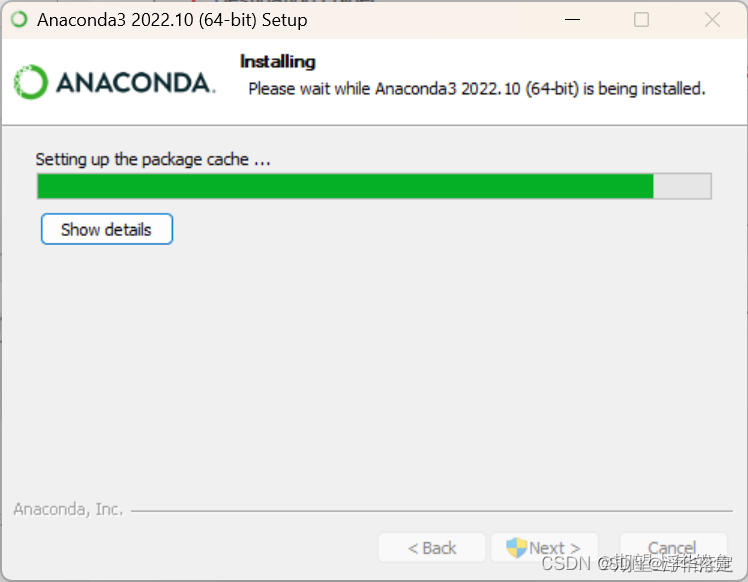
Task: Click the 'Anaconda, Inc.' branding label
Action: coord(68,509)
